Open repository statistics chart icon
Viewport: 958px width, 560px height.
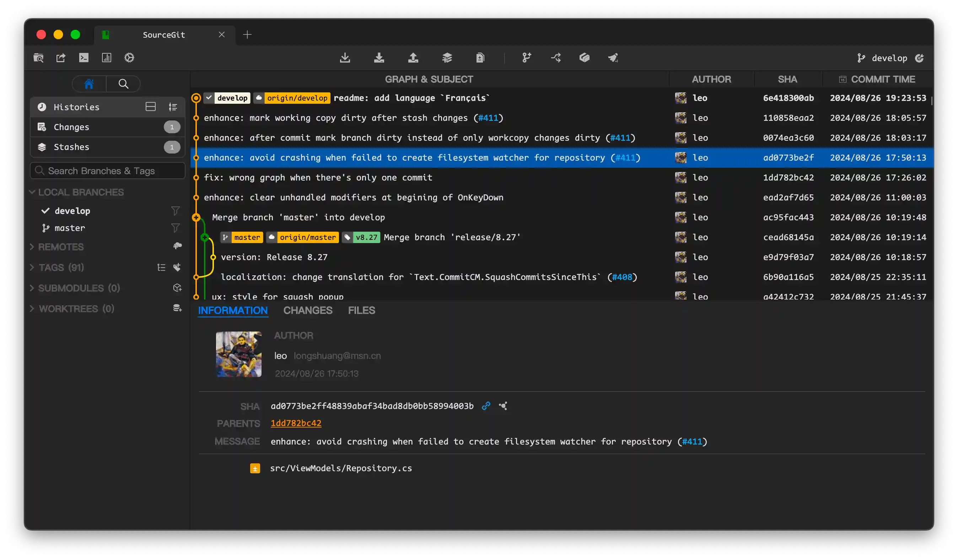pyautogui.click(x=107, y=58)
